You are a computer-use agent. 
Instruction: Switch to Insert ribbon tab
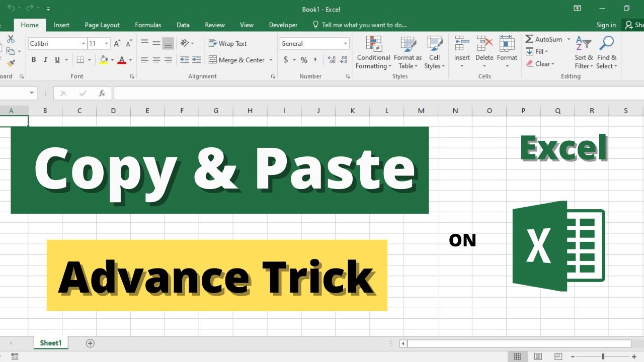[61, 25]
